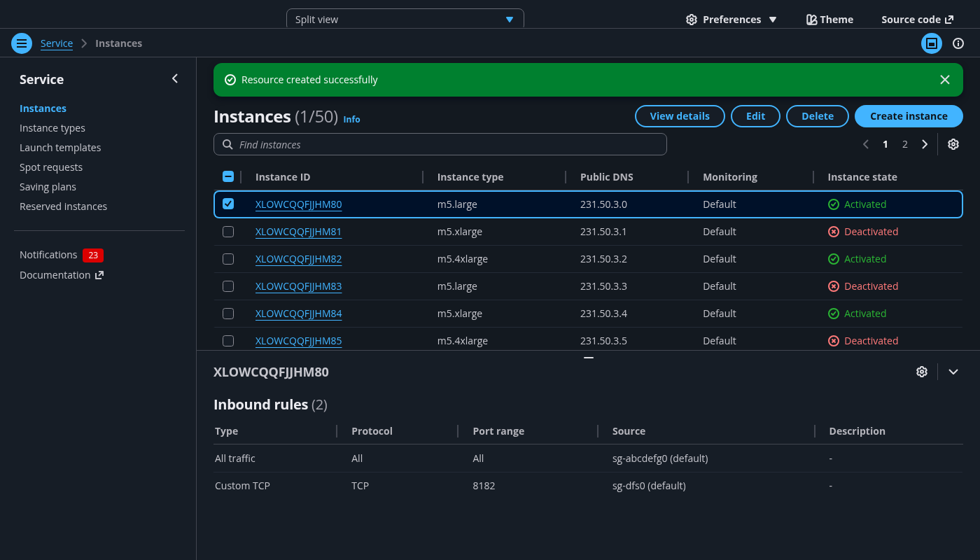Go to next page of instances
The image size is (980, 560).
coord(925,144)
